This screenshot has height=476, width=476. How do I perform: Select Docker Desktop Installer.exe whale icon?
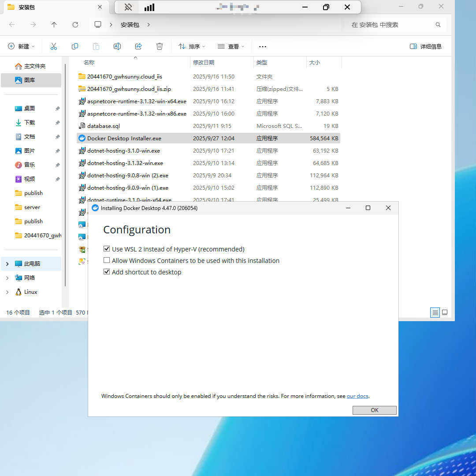point(82,138)
